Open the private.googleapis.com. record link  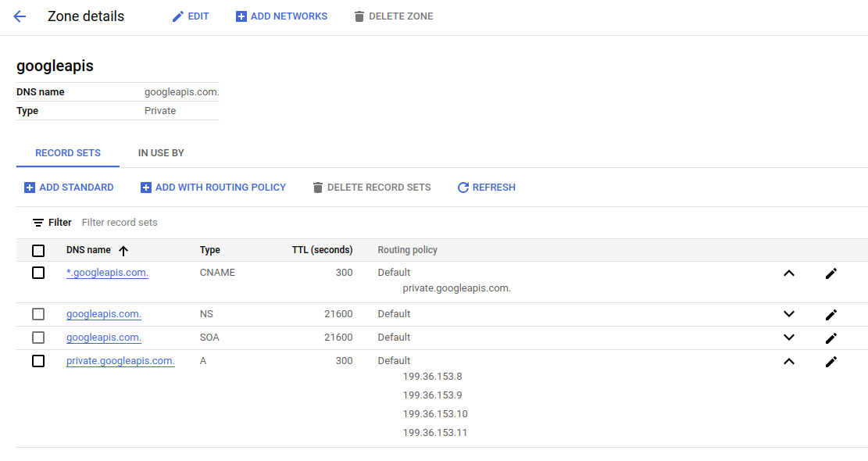point(120,360)
